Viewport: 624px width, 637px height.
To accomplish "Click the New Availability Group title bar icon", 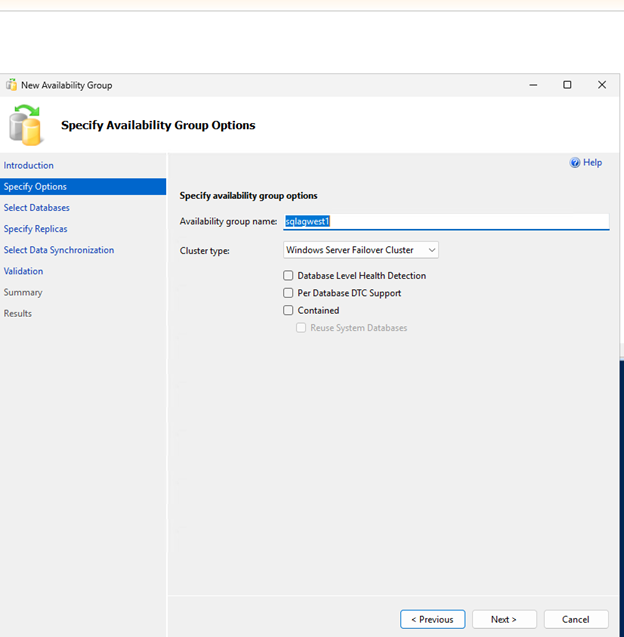I will coord(11,85).
